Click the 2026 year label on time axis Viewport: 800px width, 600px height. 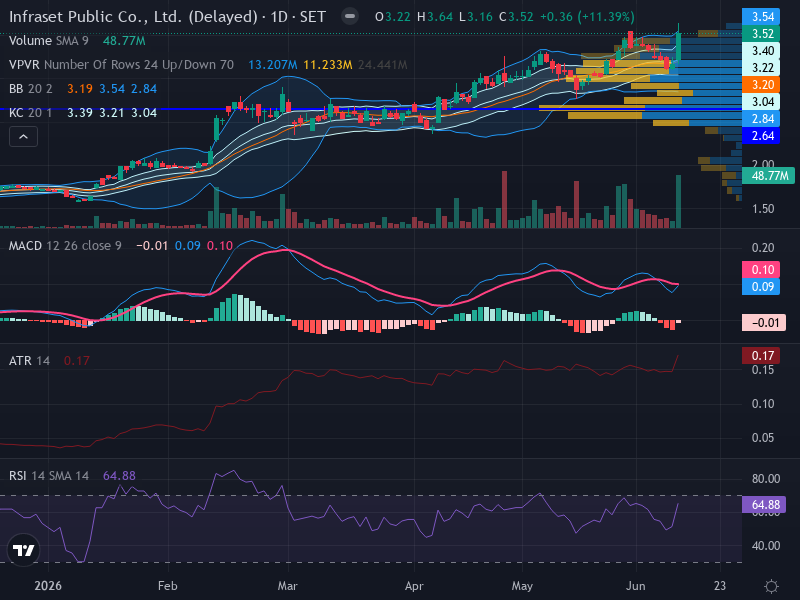48,586
